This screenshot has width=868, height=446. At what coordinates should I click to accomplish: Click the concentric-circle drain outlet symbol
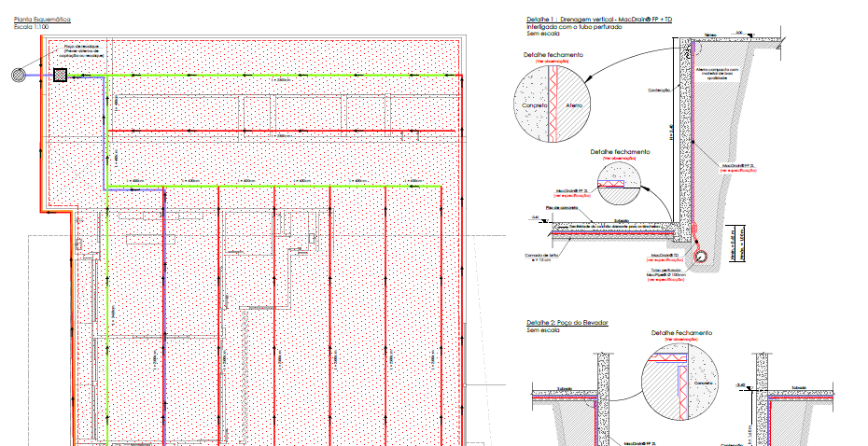click(19, 75)
